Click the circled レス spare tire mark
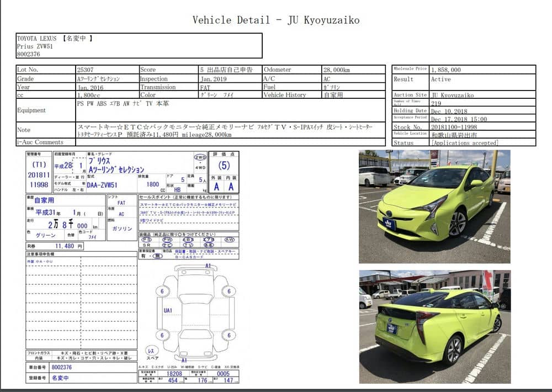Screen dimensions: 552x392 151,351
